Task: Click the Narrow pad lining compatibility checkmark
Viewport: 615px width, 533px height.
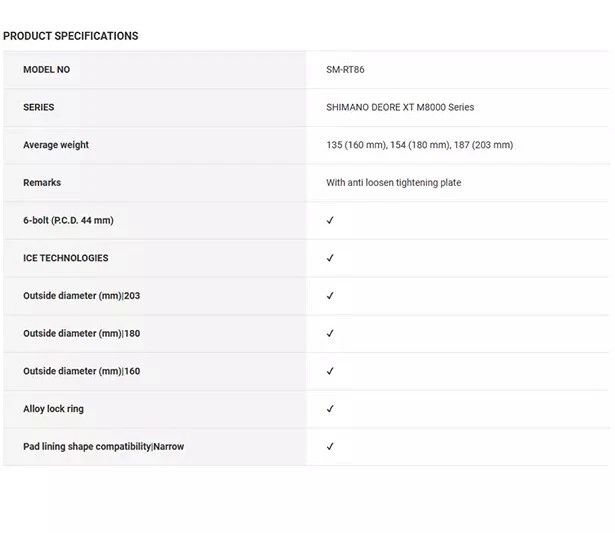Action: (330, 447)
